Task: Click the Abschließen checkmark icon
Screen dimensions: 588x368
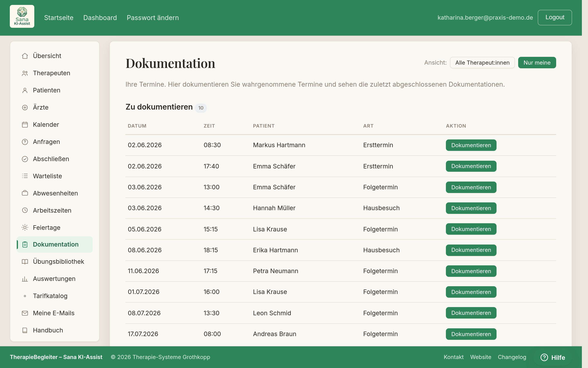Action: coord(25,159)
